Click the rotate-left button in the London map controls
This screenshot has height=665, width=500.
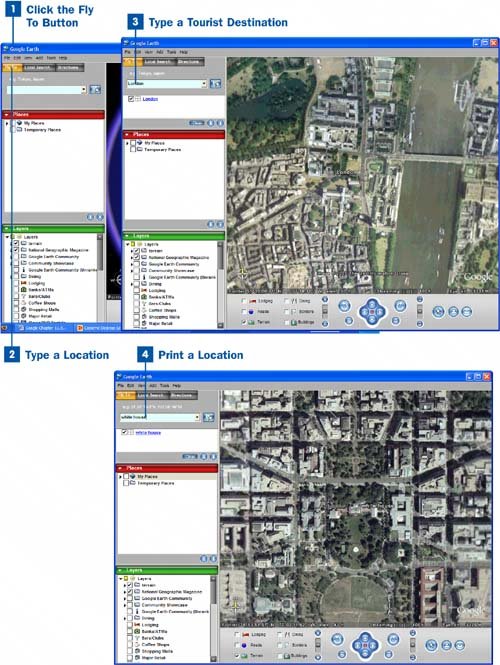pyautogui.click(x=344, y=305)
